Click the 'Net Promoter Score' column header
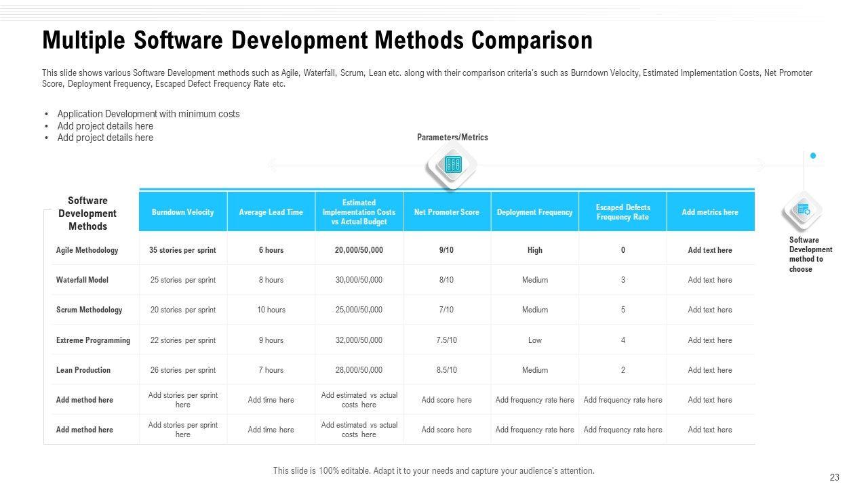The width and height of the screenshot is (868, 488). pos(447,212)
